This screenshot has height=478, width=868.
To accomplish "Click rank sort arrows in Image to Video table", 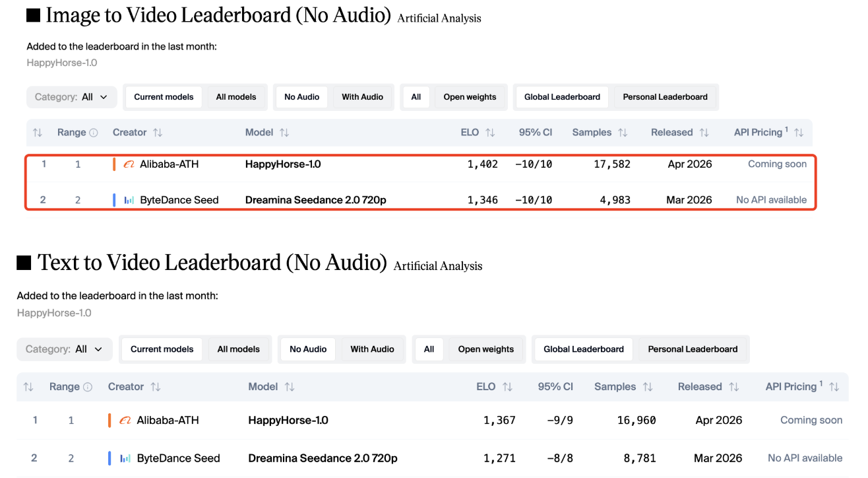I will click(38, 133).
